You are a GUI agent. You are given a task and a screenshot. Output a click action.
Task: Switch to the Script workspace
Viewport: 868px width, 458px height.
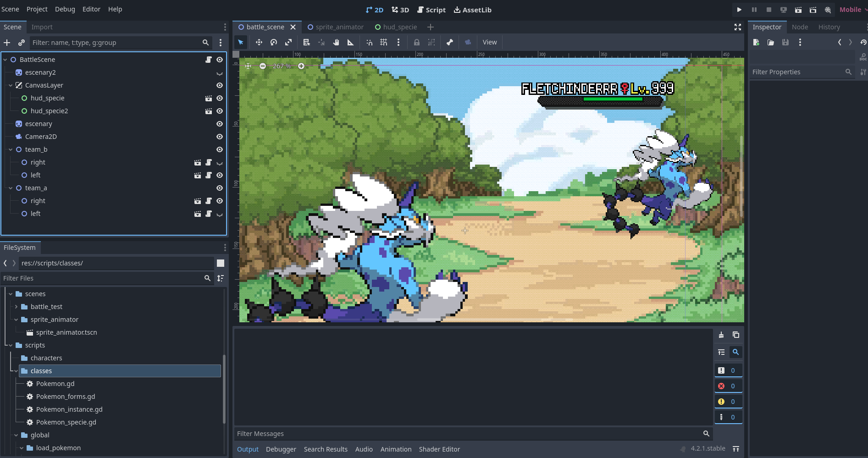[x=431, y=10]
